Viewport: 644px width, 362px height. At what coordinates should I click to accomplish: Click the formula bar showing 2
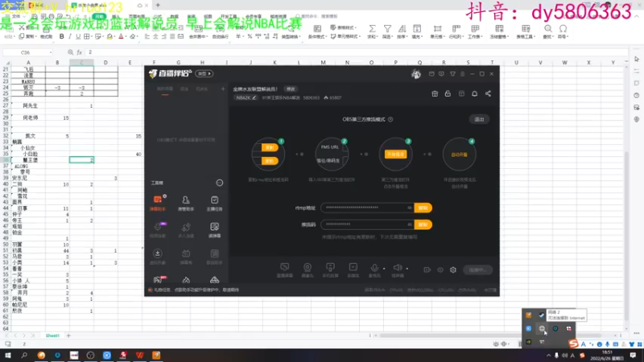pyautogui.click(x=356, y=52)
